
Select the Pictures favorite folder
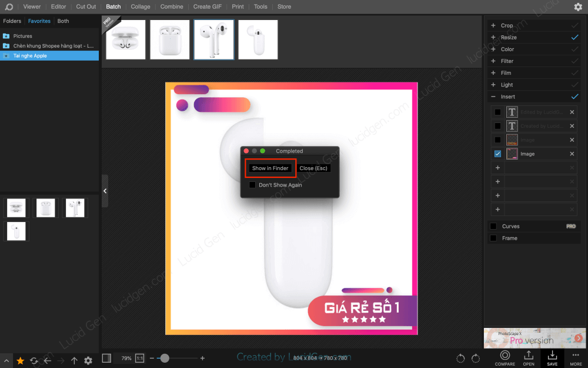coord(49,36)
